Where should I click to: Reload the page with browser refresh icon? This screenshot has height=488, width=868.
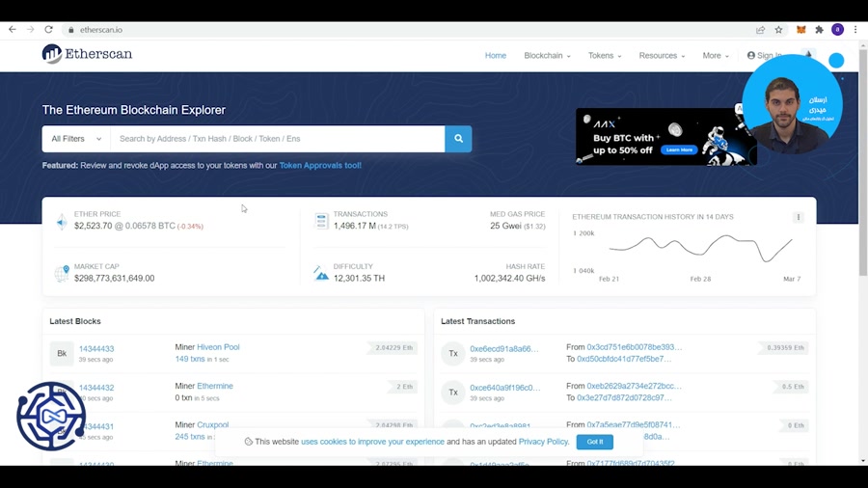point(48,30)
